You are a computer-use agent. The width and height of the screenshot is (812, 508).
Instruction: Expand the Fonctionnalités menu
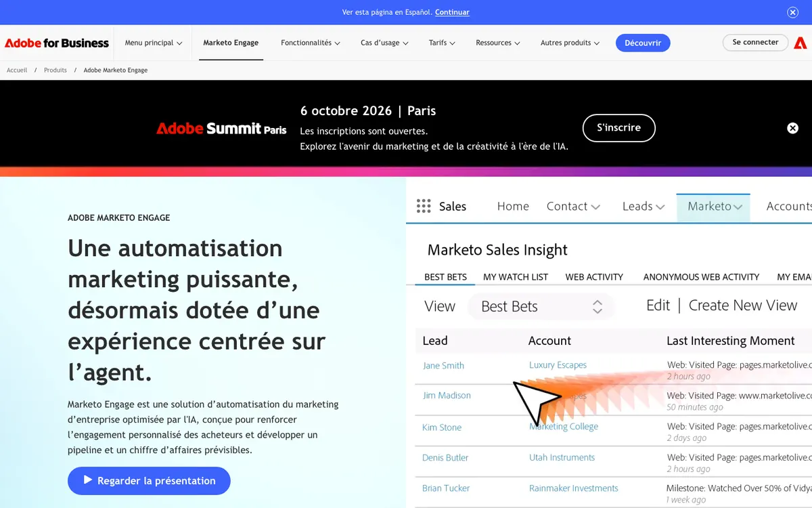(311, 43)
